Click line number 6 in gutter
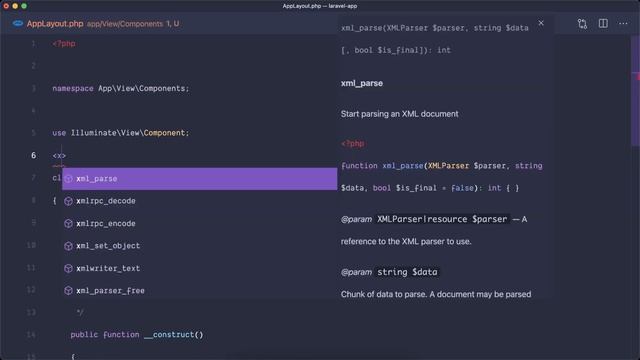640x360 pixels. click(33, 155)
